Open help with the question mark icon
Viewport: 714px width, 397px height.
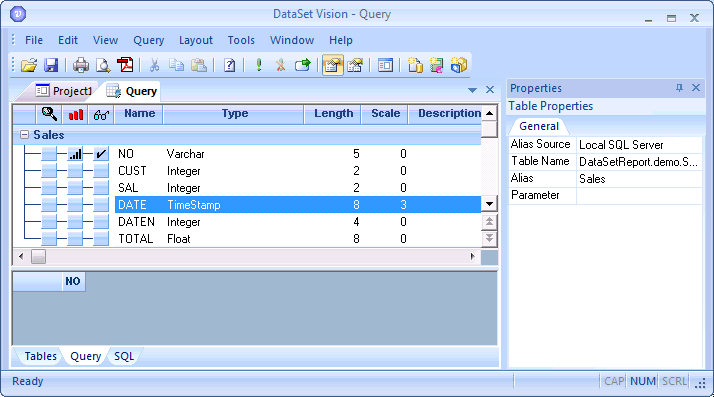click(230, 65)
